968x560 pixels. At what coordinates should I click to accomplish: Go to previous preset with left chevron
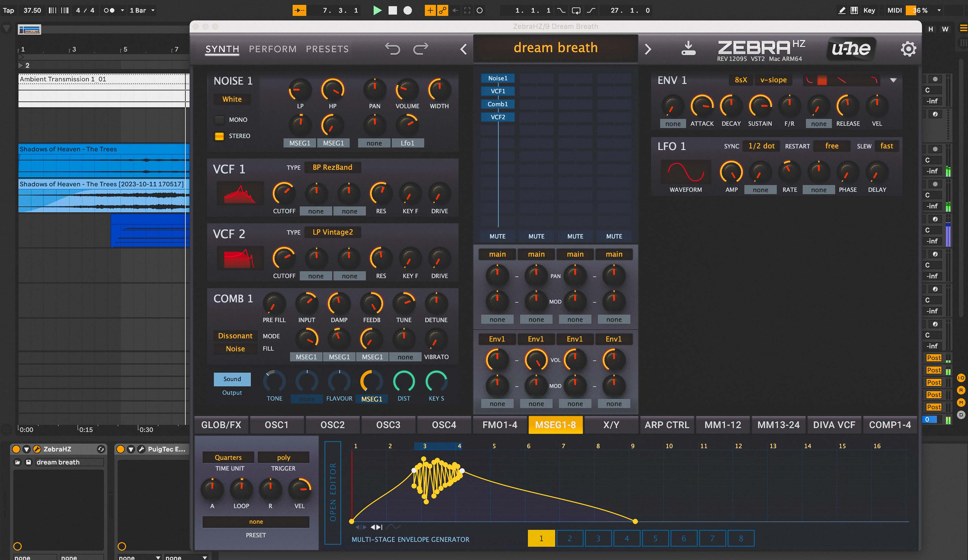(464, 49)
